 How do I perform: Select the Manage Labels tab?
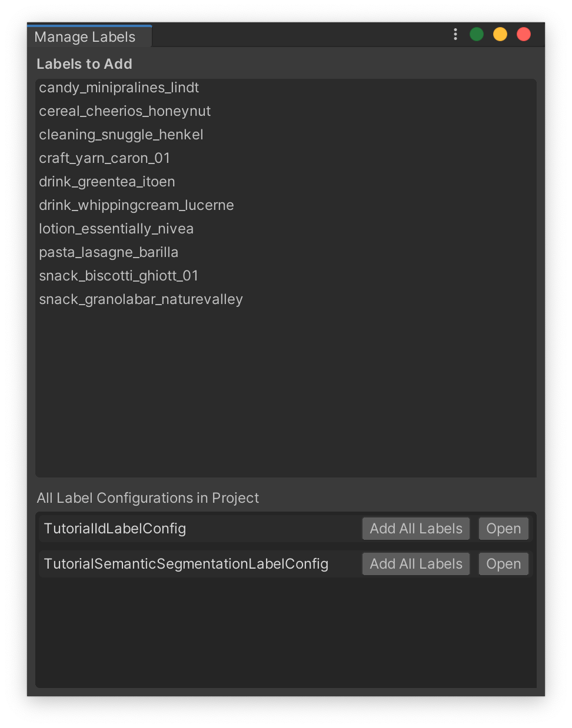coord(85,37)
